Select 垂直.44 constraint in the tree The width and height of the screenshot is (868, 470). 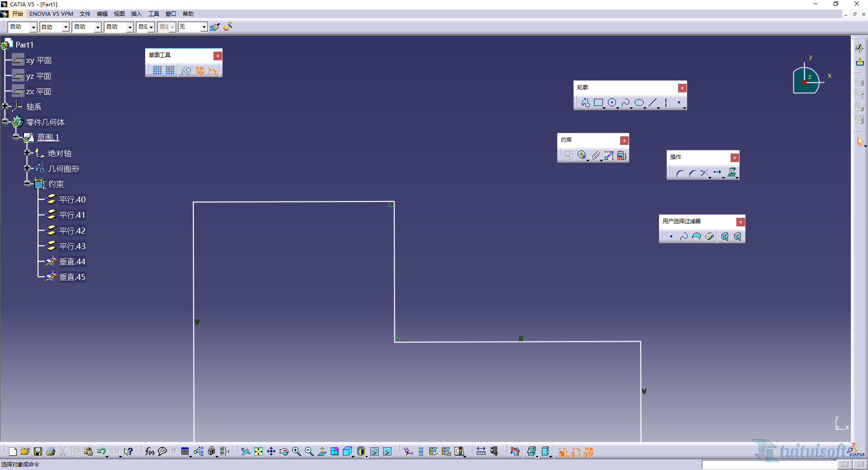coord(72,262)
